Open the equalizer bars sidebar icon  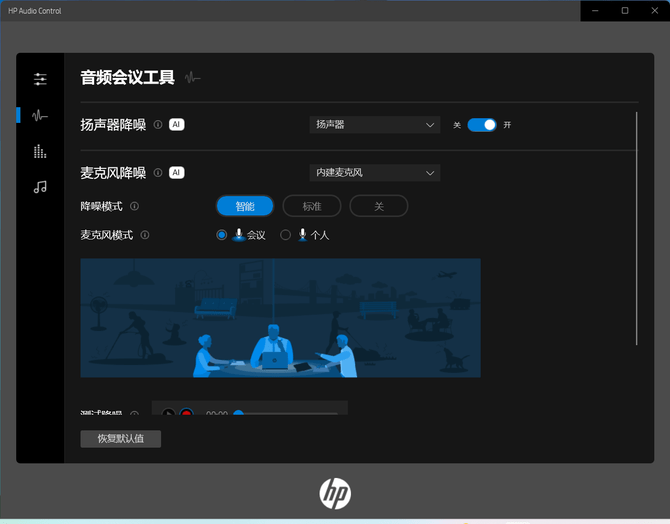coord(40,151)
